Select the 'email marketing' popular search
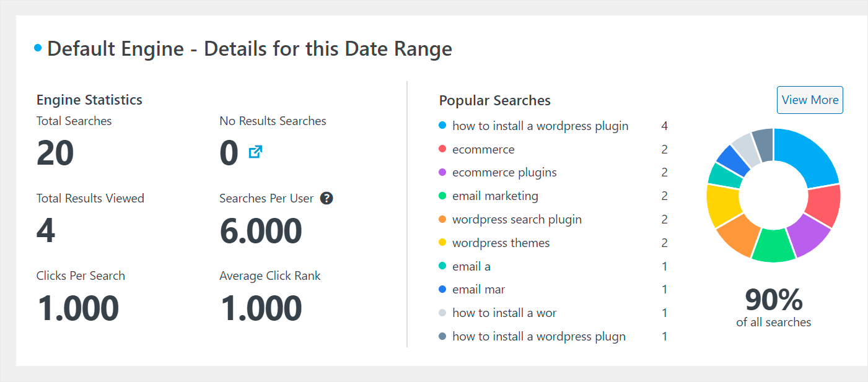Viewport: 868px width, 382px height. pyautogui.click(x=496, y=196)
